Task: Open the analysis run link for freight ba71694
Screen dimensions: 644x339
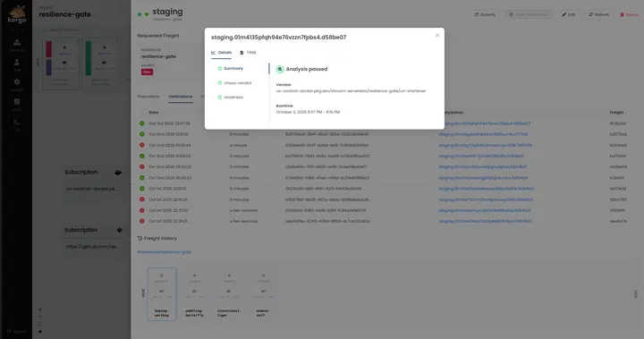Action: (481, 157)
